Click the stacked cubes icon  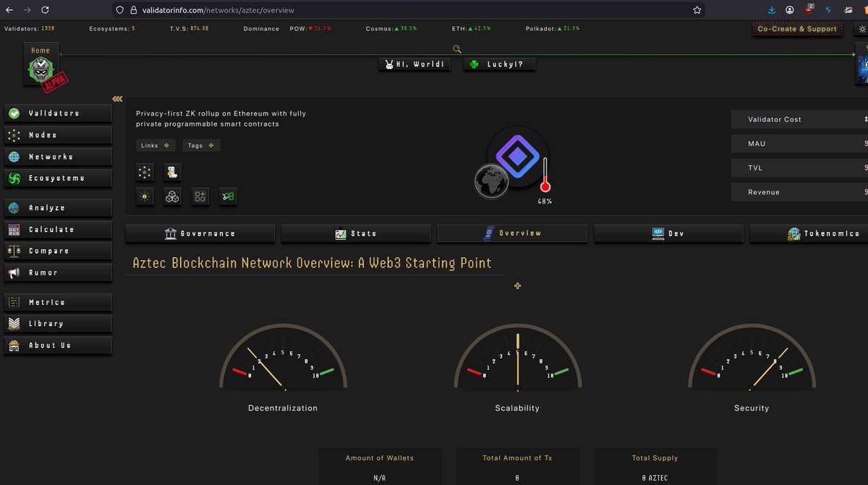point(172,196)
